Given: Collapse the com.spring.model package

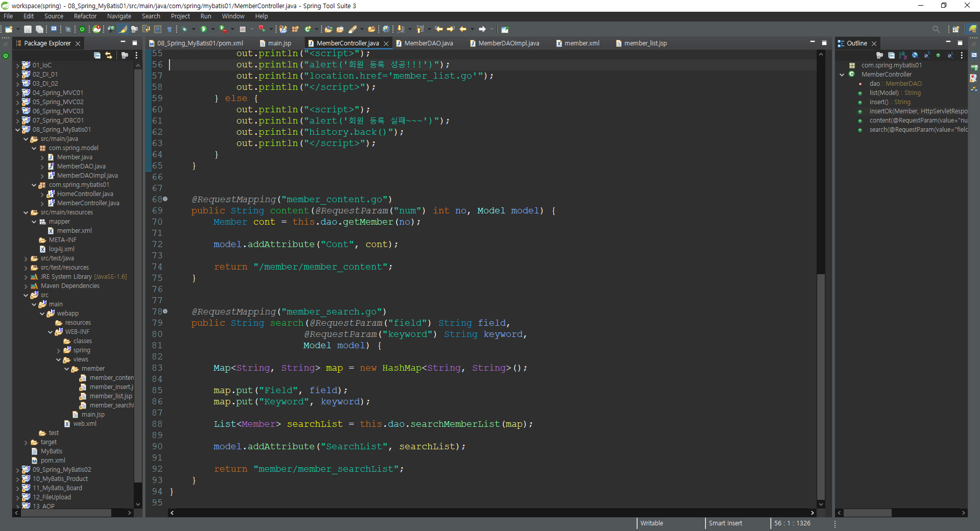Looking at the screenshot, I should pos(34,148).
